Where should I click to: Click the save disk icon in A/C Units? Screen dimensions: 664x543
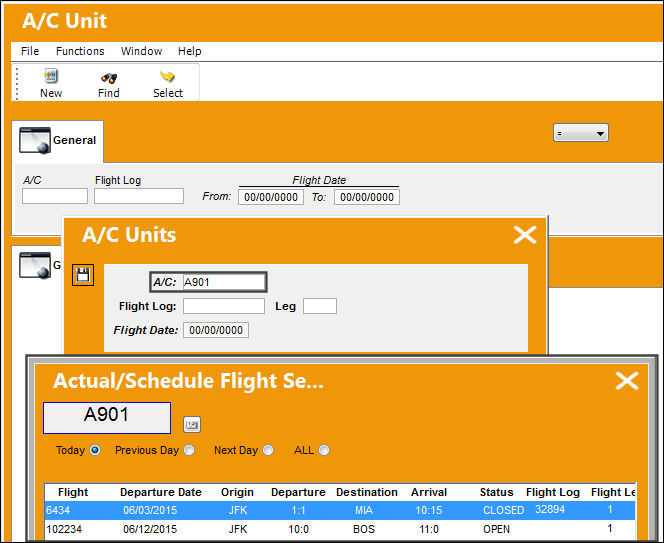click(83, 275)
